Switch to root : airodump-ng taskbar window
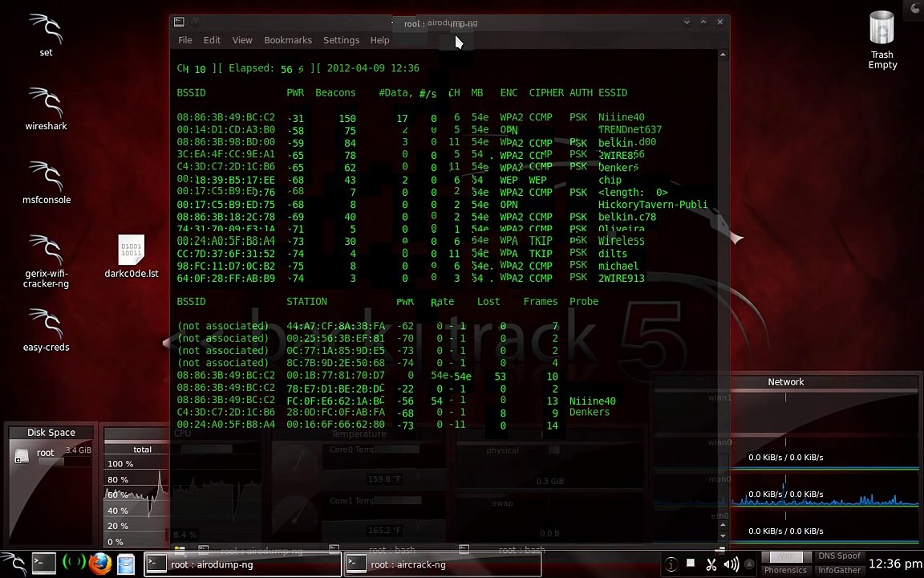The width and height of the screenshot is (924, 578). coord(243,564)
